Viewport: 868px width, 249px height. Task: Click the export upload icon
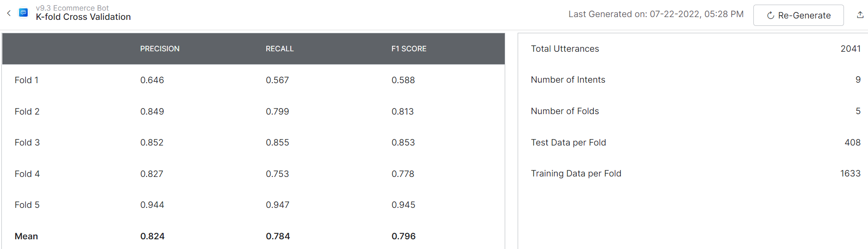[x=860, y=15]
